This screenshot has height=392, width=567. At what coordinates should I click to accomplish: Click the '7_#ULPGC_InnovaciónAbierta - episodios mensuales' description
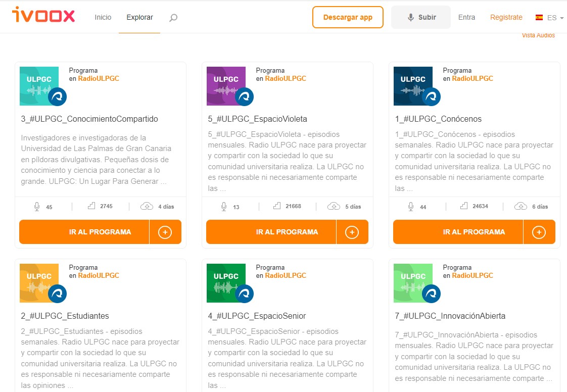[x=474, y=357]
